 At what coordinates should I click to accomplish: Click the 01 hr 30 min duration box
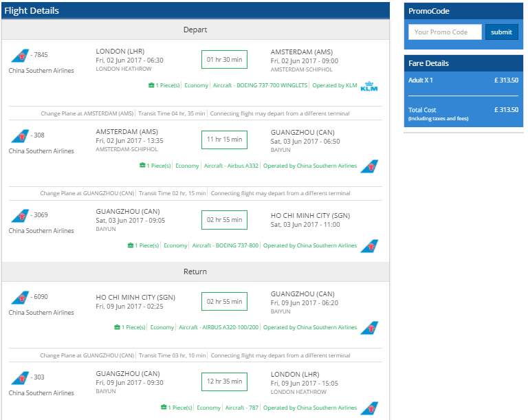pos(224,60)
